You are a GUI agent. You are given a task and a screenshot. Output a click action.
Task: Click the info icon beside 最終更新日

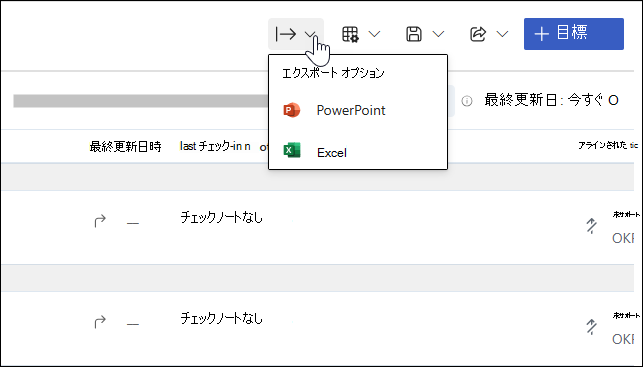tap(467, 101)
